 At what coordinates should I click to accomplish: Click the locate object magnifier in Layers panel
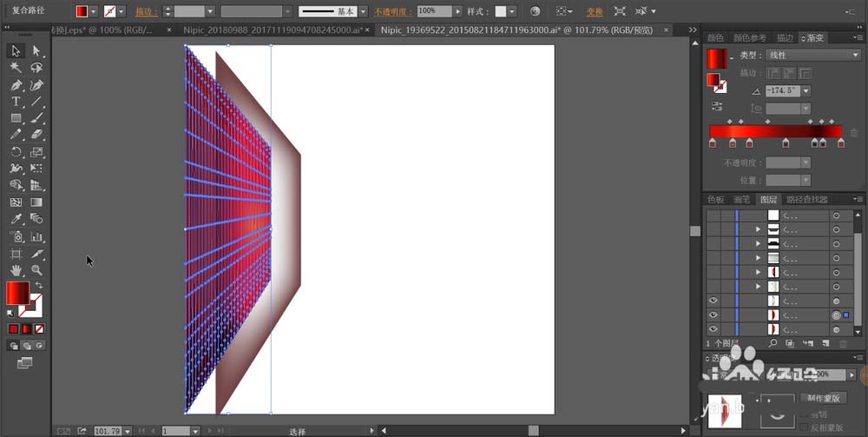(773, 344)
